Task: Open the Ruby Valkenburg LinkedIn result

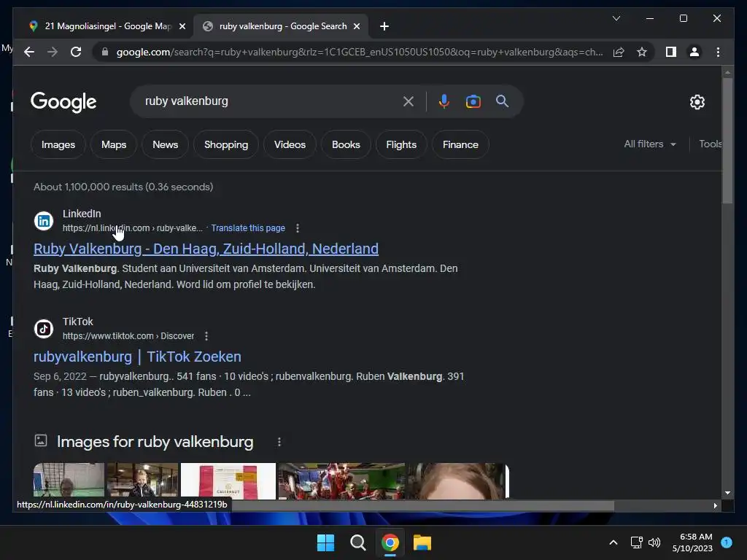Action: point(206,249)
